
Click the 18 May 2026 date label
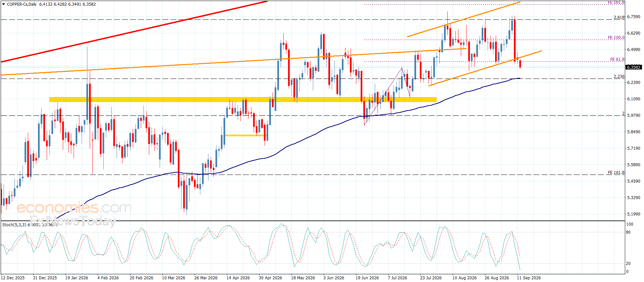pos(303,278)
